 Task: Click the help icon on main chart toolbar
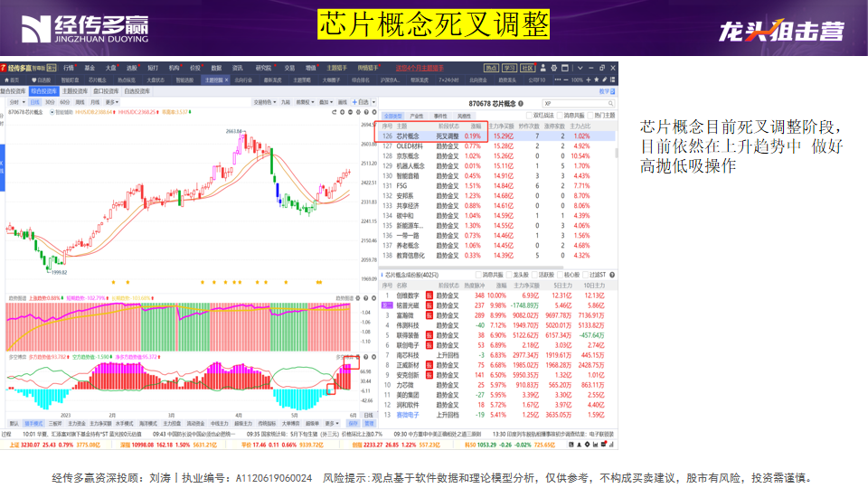pyautogui.click(x=366, y=112)
